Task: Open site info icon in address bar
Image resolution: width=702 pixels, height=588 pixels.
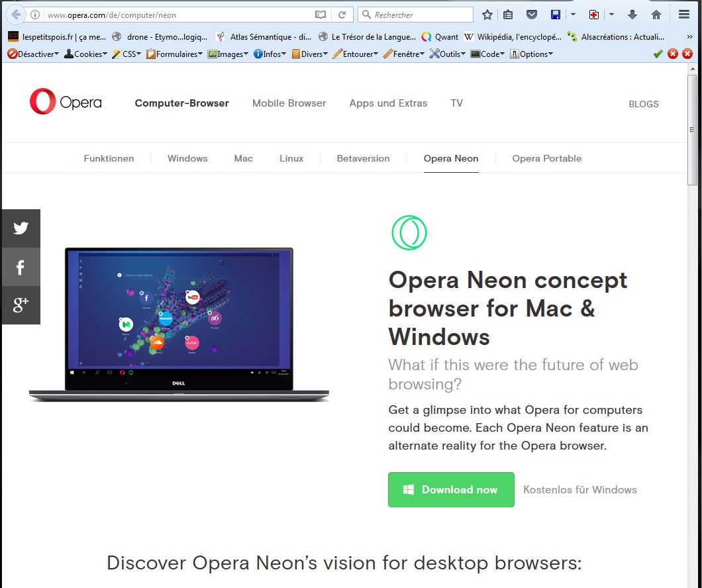Action: (x=35, y=15)
